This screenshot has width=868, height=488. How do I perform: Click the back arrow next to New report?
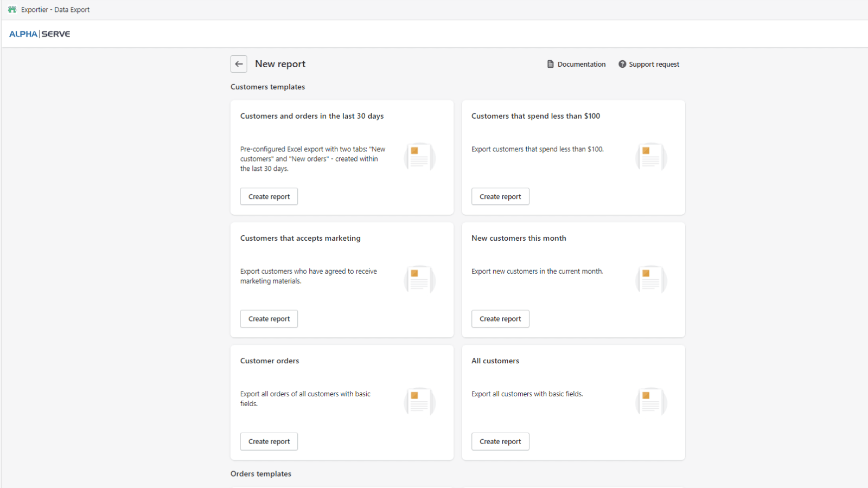click(x=239, y=64)
